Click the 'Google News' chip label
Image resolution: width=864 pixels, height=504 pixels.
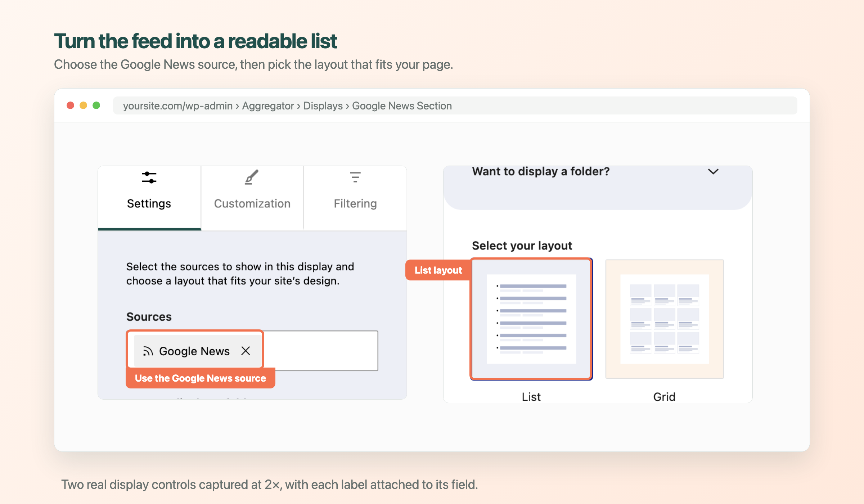pos(194,351)
